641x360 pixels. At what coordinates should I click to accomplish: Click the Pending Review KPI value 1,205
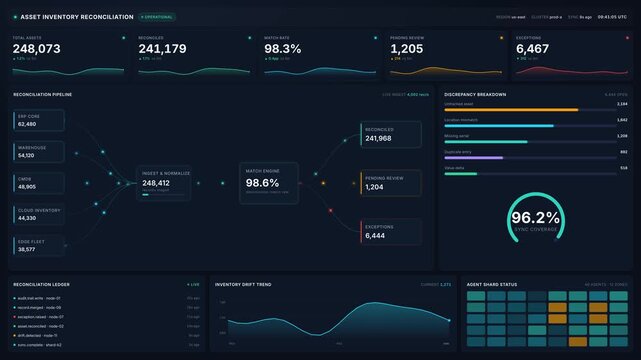pos(406,49)
